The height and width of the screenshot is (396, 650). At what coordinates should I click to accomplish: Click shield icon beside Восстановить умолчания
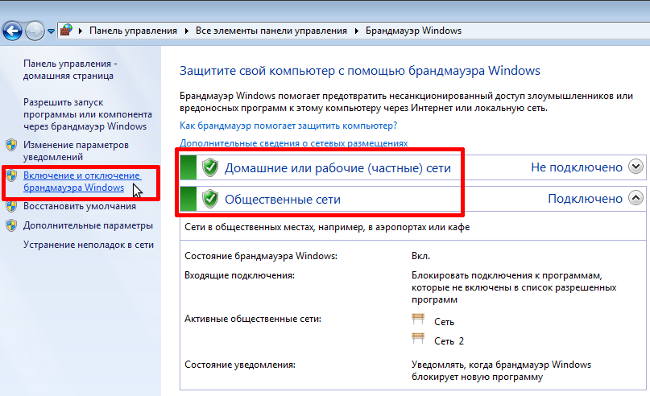point(12,206)
